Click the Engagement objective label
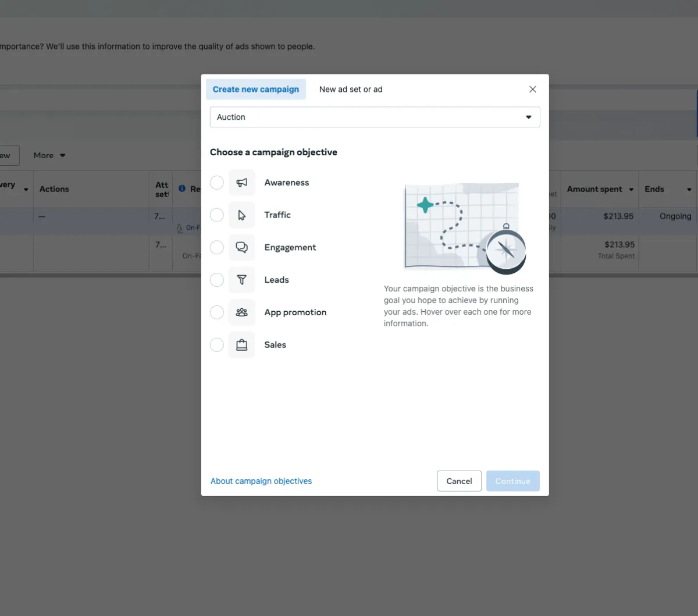Screen dimensions: 698x616 point(290,248)
